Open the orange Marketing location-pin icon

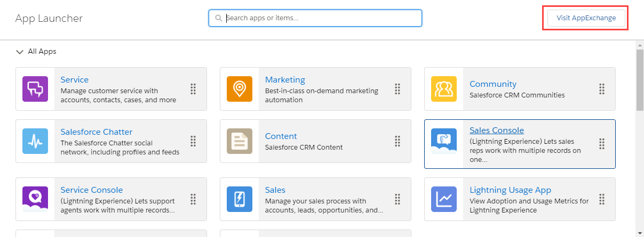[240, 89]
